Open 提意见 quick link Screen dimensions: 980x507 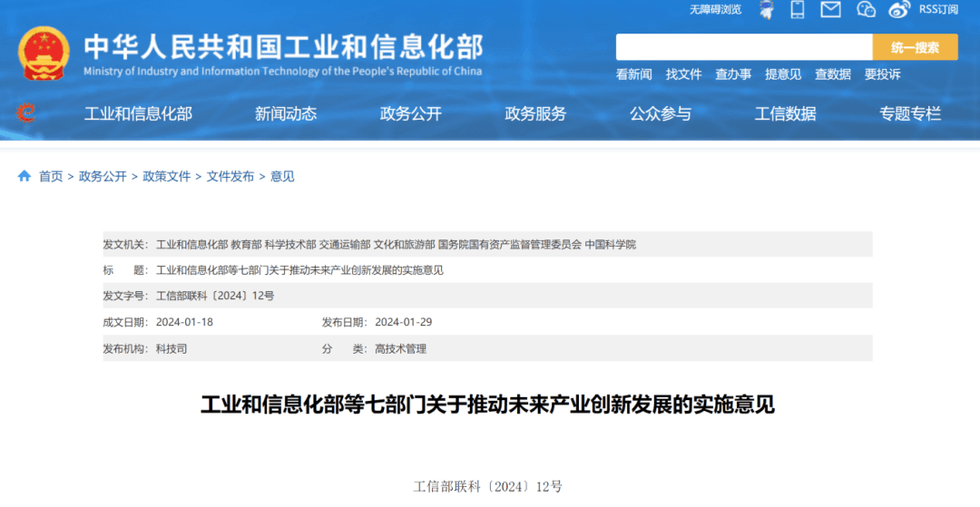[783, 74]
